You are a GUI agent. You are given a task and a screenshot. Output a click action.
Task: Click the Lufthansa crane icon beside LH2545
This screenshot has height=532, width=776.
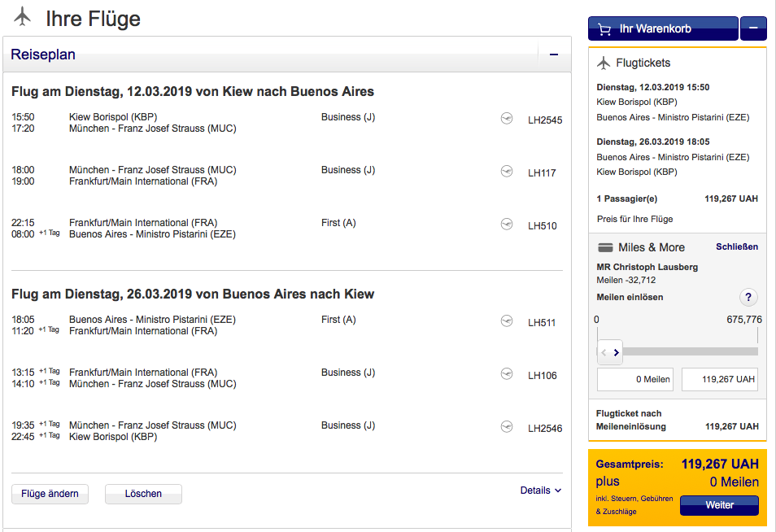point(507,119)
